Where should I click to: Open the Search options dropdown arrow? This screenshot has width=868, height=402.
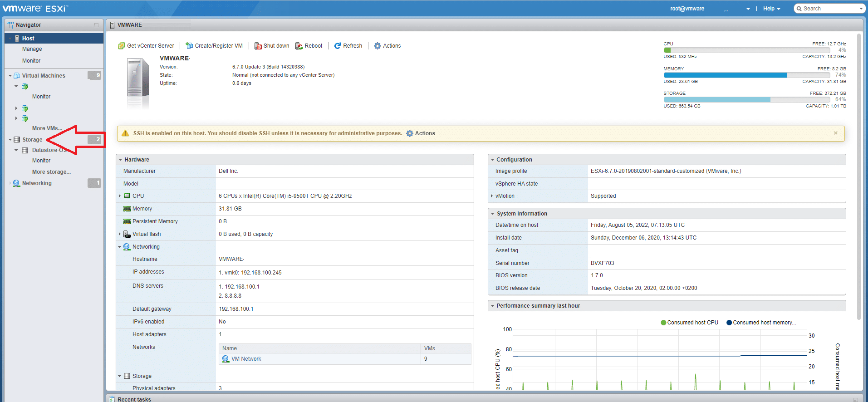point(861,9)
